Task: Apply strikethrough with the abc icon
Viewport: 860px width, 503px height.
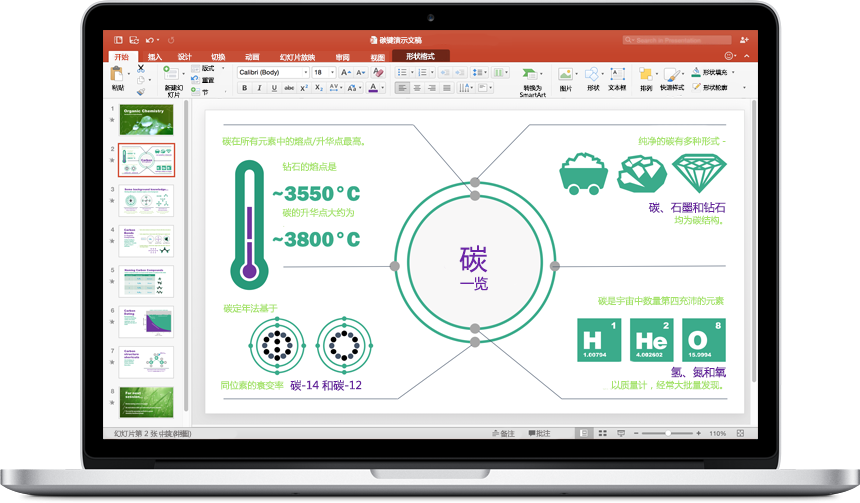Action: click(x=289, y=88)
